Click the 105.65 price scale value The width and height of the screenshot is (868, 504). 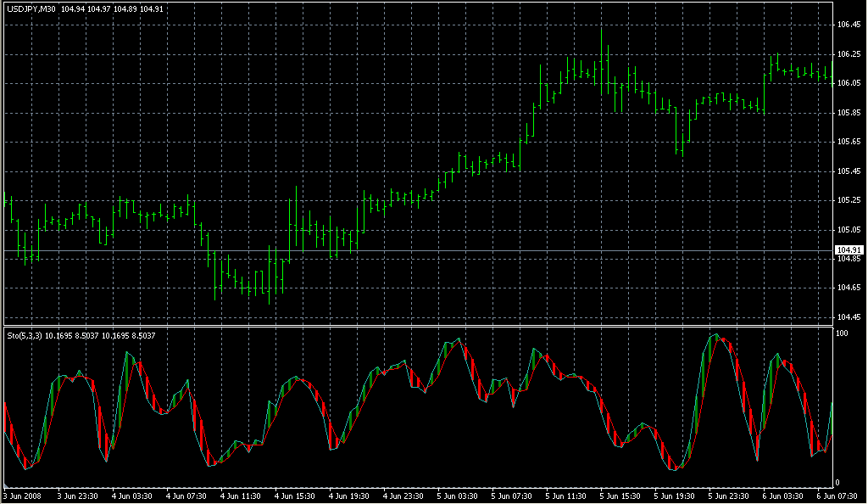(x=849, y=142)
